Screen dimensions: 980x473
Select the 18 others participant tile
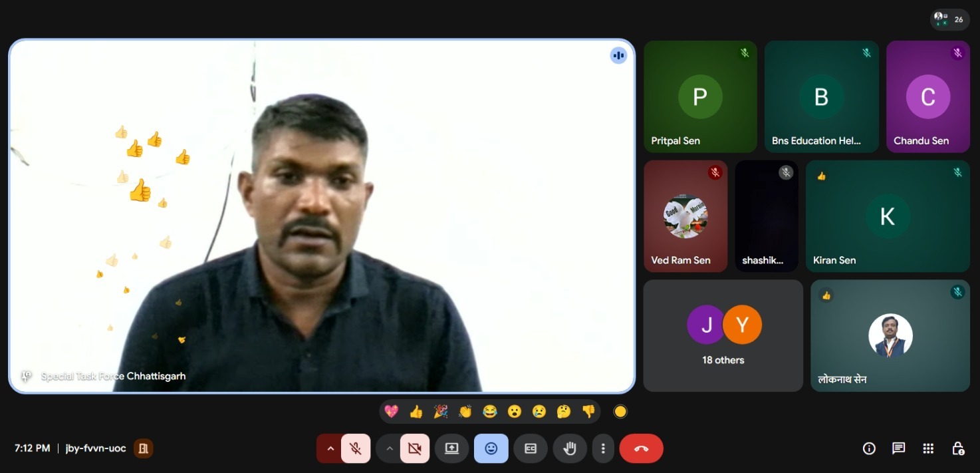tap(723, 335)
